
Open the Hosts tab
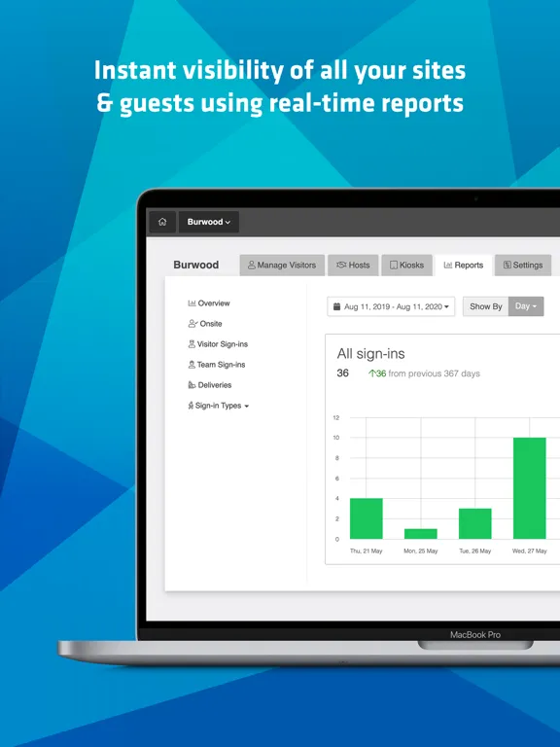(x=353, y=265)
